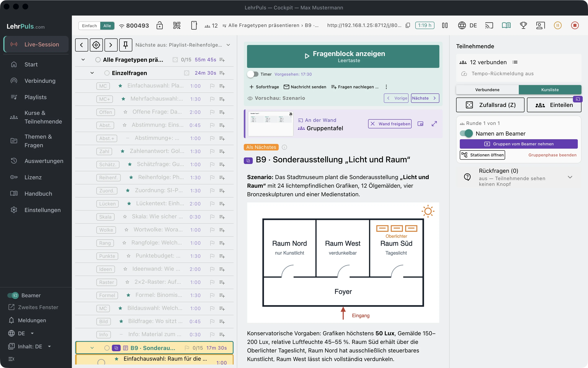Toggle the Timer switch

coord(253,74)
